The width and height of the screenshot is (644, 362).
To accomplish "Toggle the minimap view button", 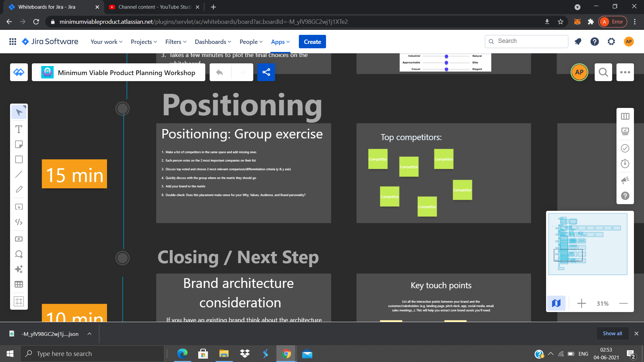I will coord(556,303).
